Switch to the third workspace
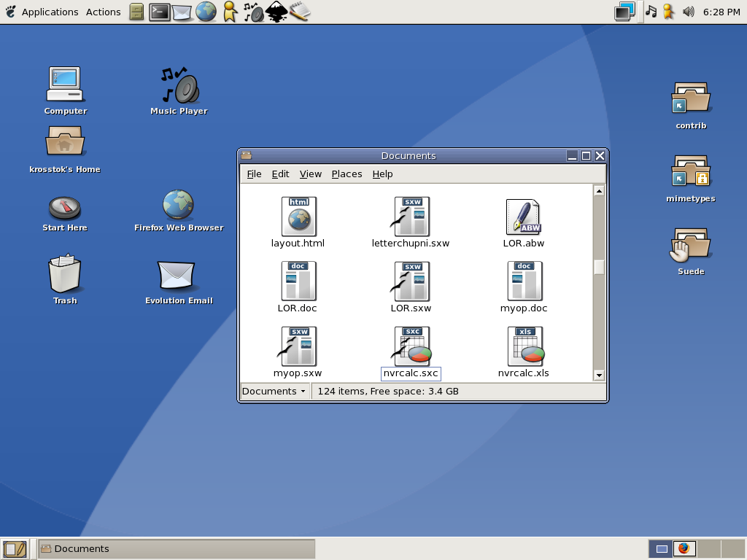 pyautogui.click(x=708, y=549)
